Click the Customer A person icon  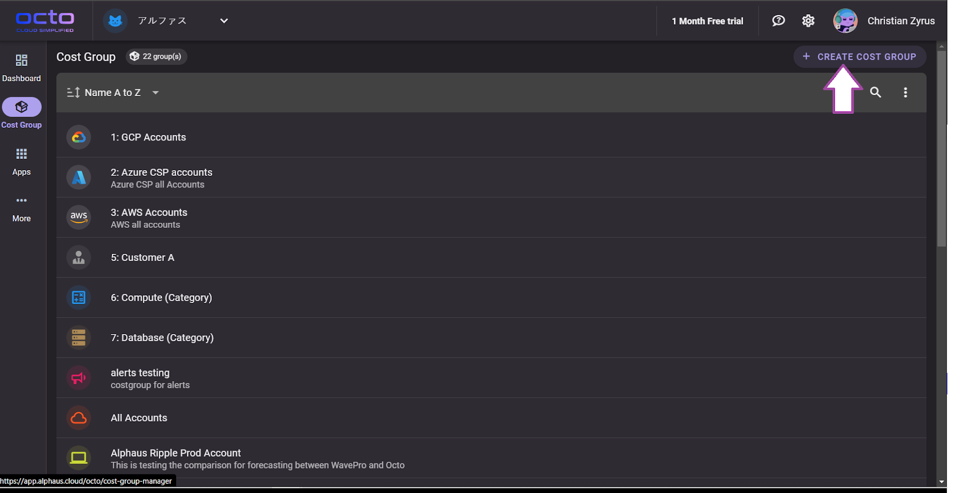[x=79, y=257]
